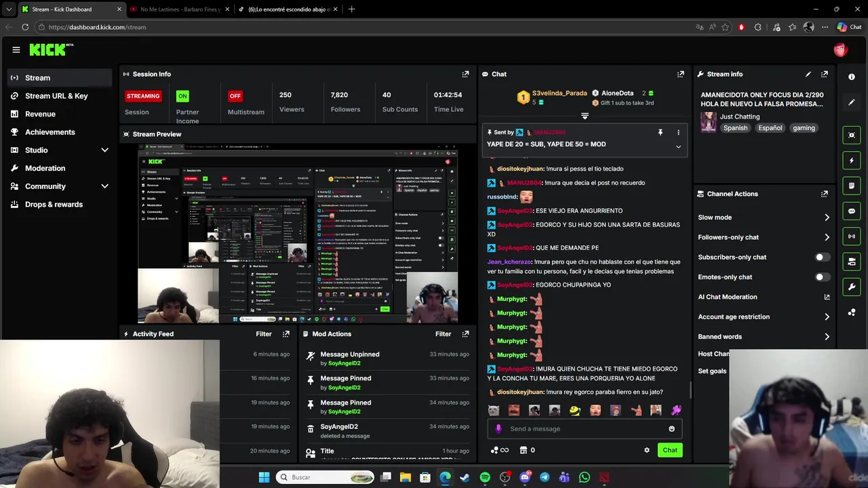Screen dimensions: 868x488
Task: Expand the Studio sidebar section
Action: pos(104,150)
